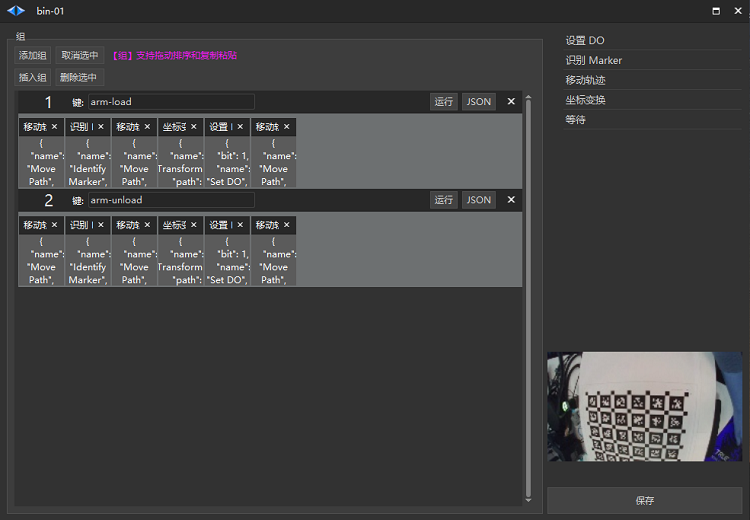Remove Transform step in arm-load group
The width and height of the screenshot is (750, 520).
click(x=194, y=127)
